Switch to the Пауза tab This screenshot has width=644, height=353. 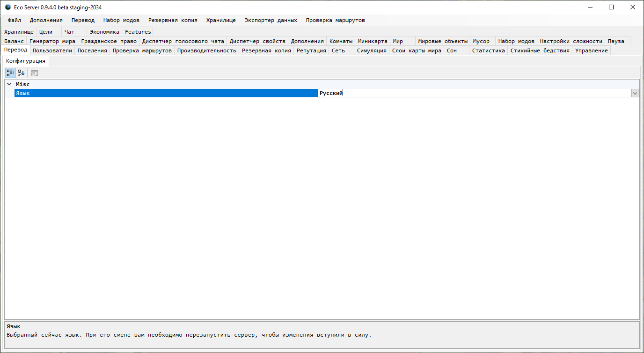click(x=617, y=41)
